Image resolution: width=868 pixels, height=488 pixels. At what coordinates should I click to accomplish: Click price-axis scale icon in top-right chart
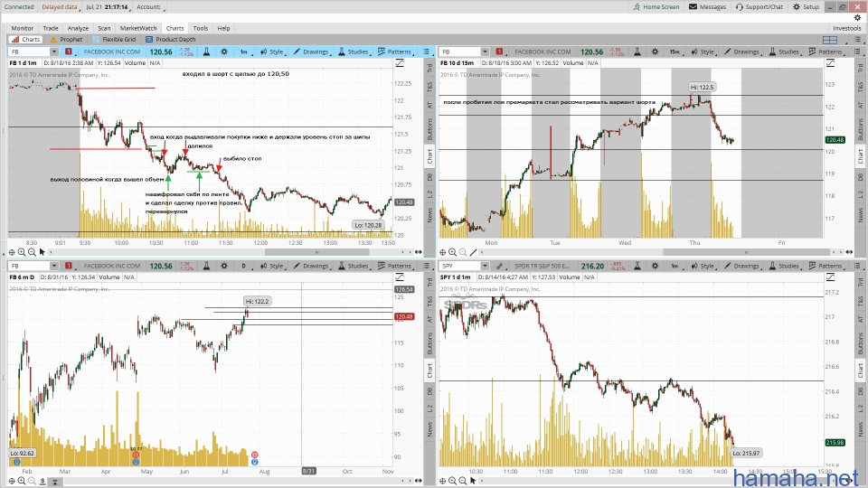point(830,63)
